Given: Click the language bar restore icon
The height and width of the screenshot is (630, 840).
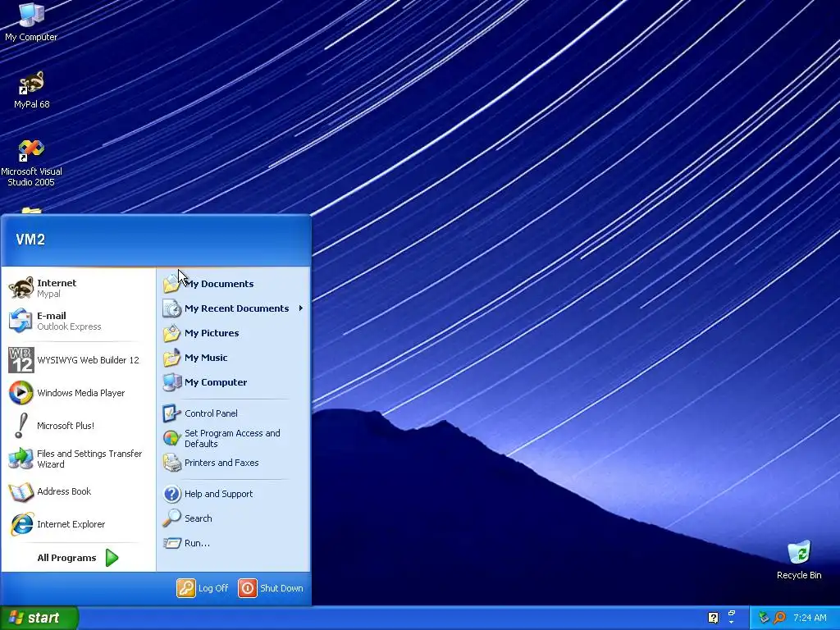Looking at the screenshot, I should [x=732, y=614].
